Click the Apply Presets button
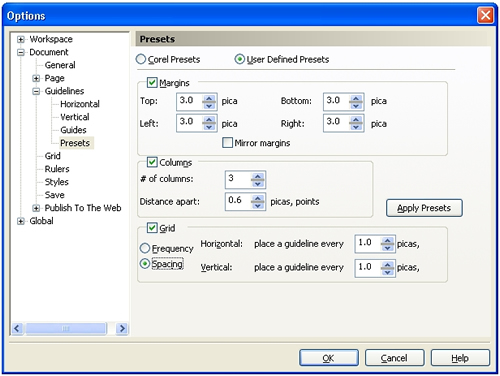 (x=424, y=208)
